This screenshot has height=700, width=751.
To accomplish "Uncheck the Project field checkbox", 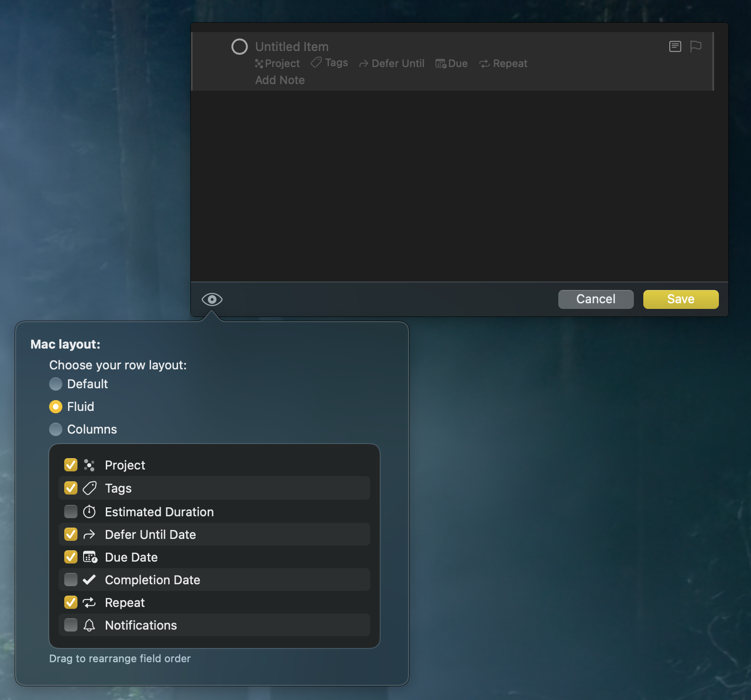I will coord(71,465).
